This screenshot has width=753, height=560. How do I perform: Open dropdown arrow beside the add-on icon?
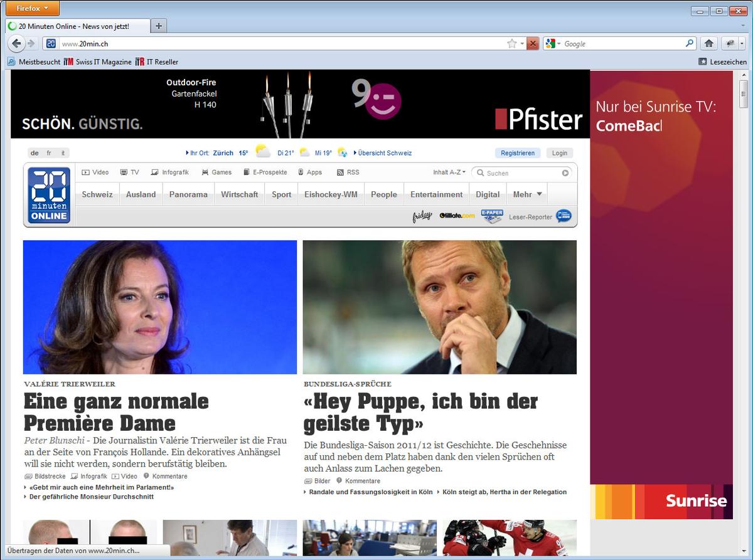point(742,43)
